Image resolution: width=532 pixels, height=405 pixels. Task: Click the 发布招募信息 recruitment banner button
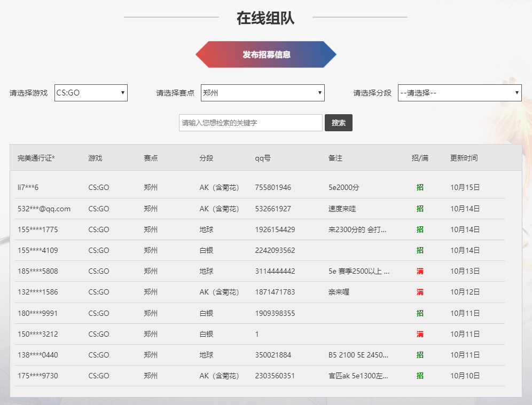point(265,54)
